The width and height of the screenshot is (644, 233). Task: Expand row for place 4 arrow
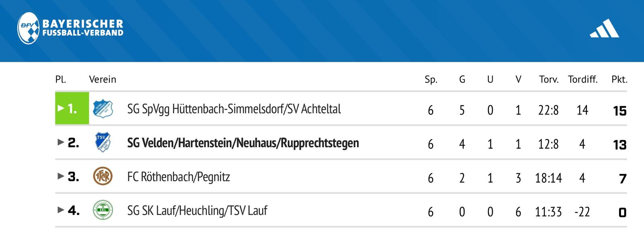coord(61,210)
